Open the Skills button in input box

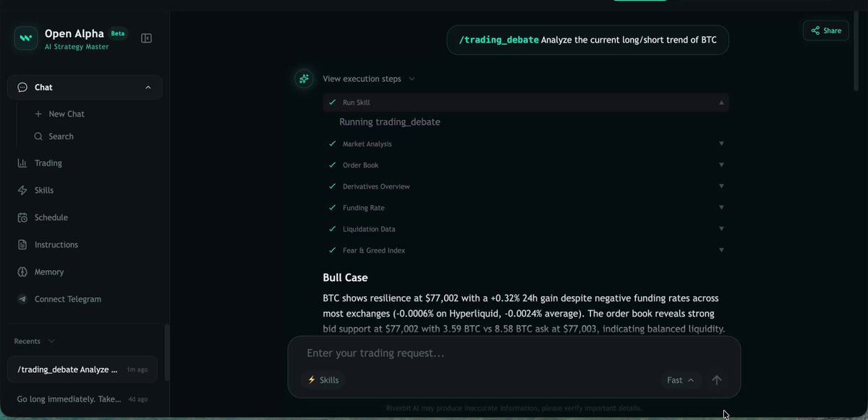click(323, 380)
